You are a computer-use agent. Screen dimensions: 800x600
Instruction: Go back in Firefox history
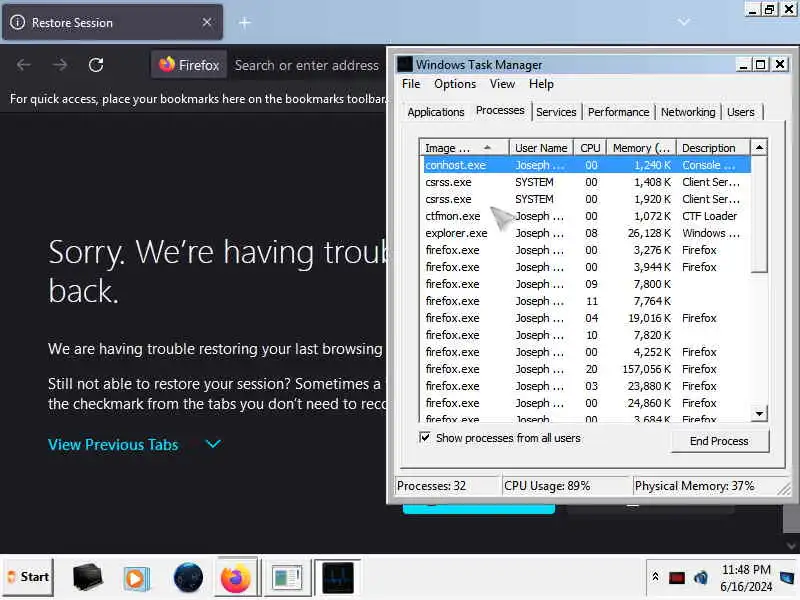pos(23,65)
